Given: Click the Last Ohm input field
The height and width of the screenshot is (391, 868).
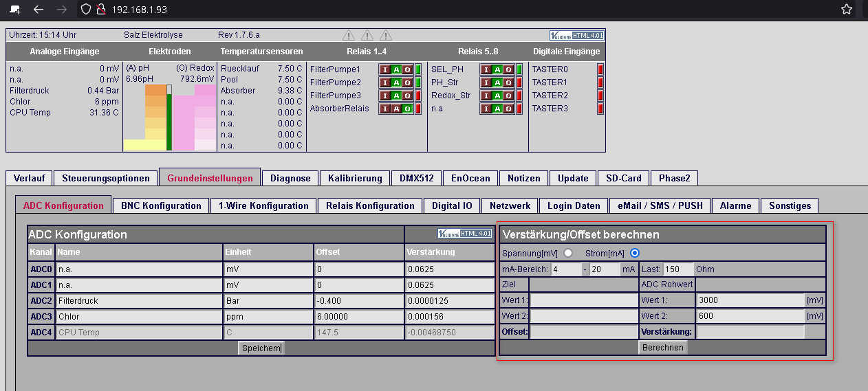Looking at the screenshot, I should (x=678, y=269).
